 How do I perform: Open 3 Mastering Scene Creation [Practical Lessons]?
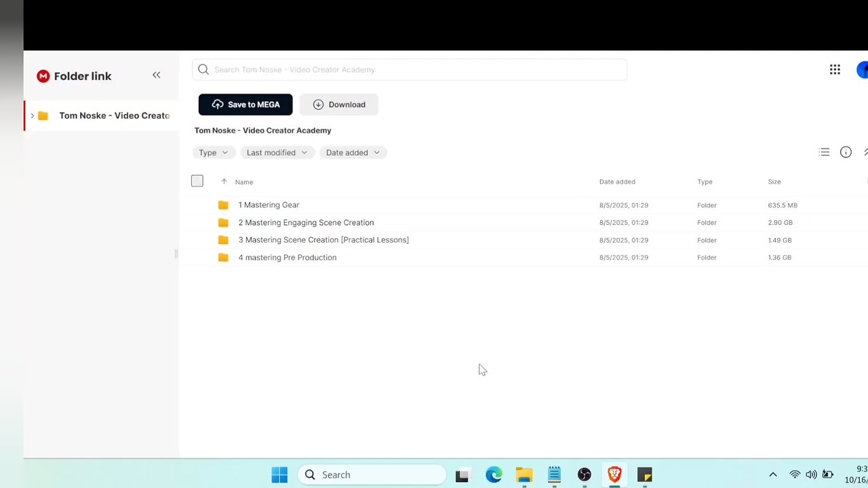point(323,240)
